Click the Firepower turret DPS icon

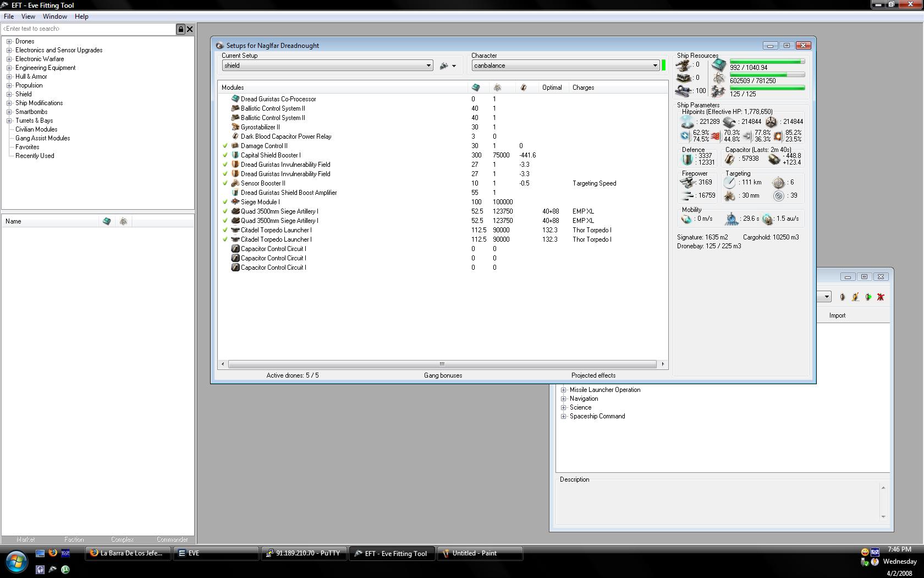pyautogui.click(x=687, y=182)
